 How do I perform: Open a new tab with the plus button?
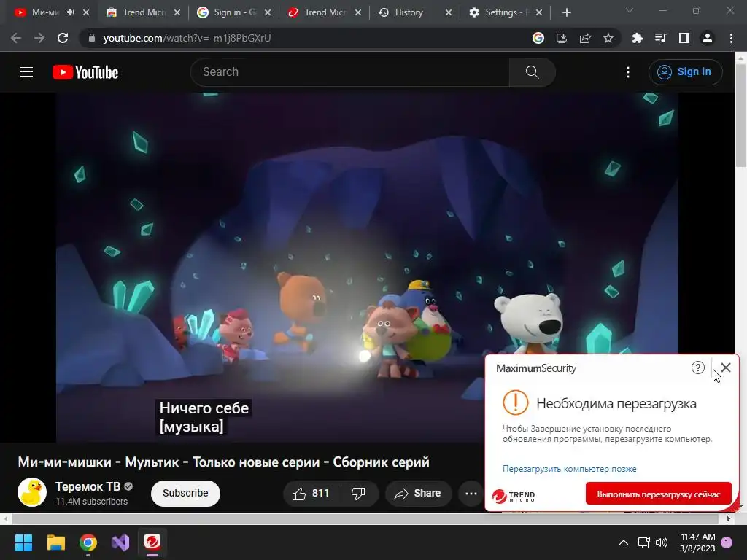click(x=566, y=12)
